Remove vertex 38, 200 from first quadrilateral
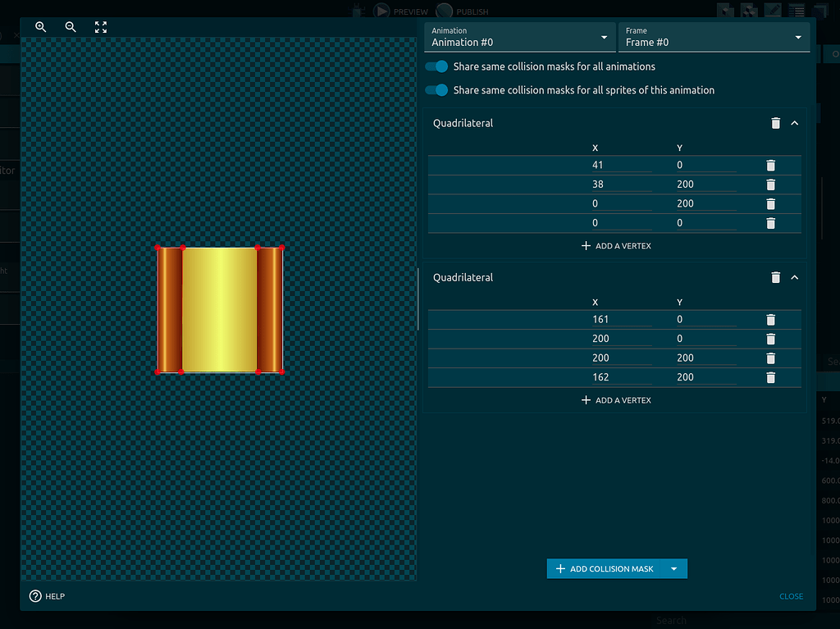The width and height of the screenshot is (840, 629). point(770,185)
